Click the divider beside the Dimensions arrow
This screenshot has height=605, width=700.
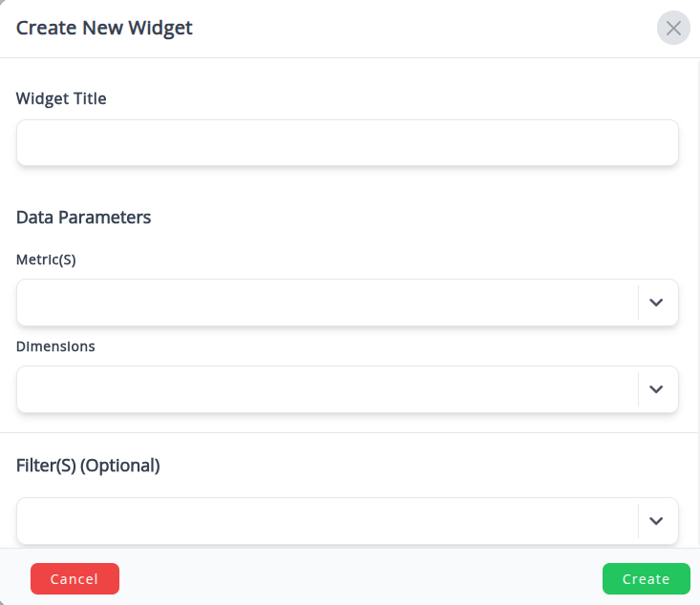(x=638, y=389)
